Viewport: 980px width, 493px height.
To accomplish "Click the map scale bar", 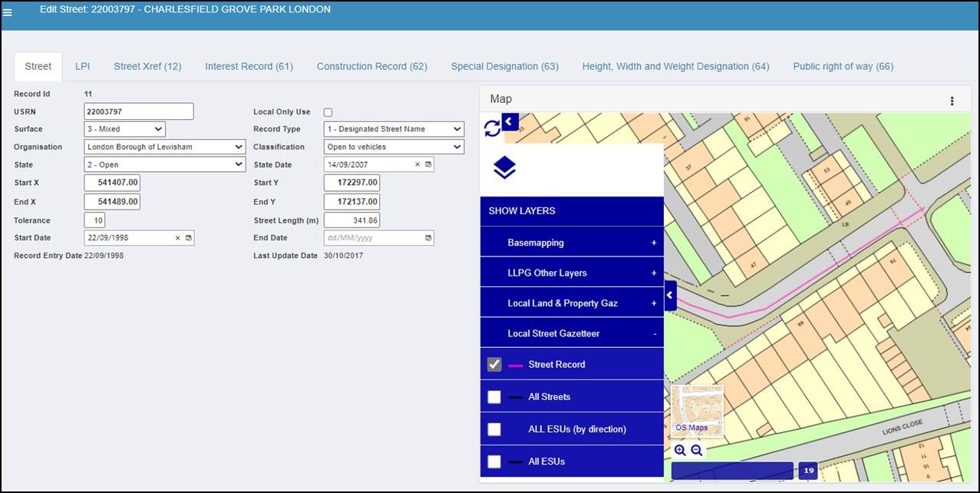I will 732,471.
